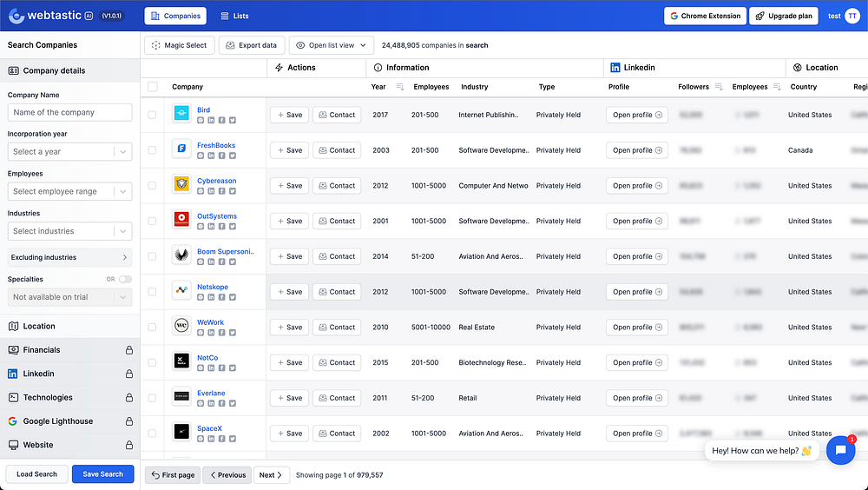Expand the Excluding industries section
This screenshot has width=868, height=490.
69,257
